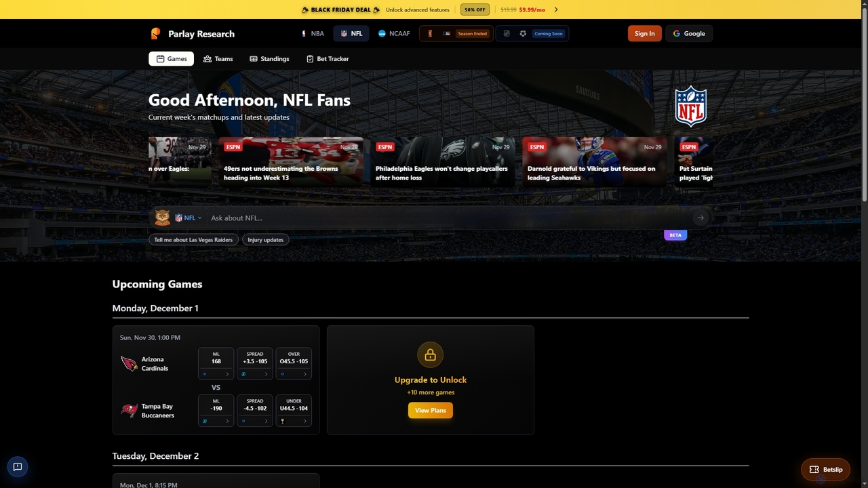Open the NFL shield logo in hero banner

tap(690, 106)
